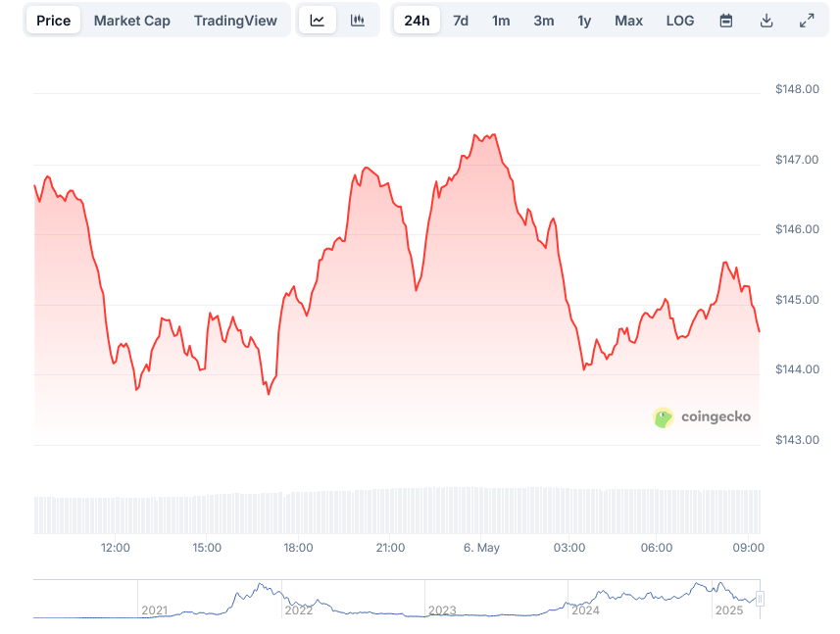Viewport: 840px width, 634px height.
Task: Display the Max time range
Action: (x=628, y=21)
